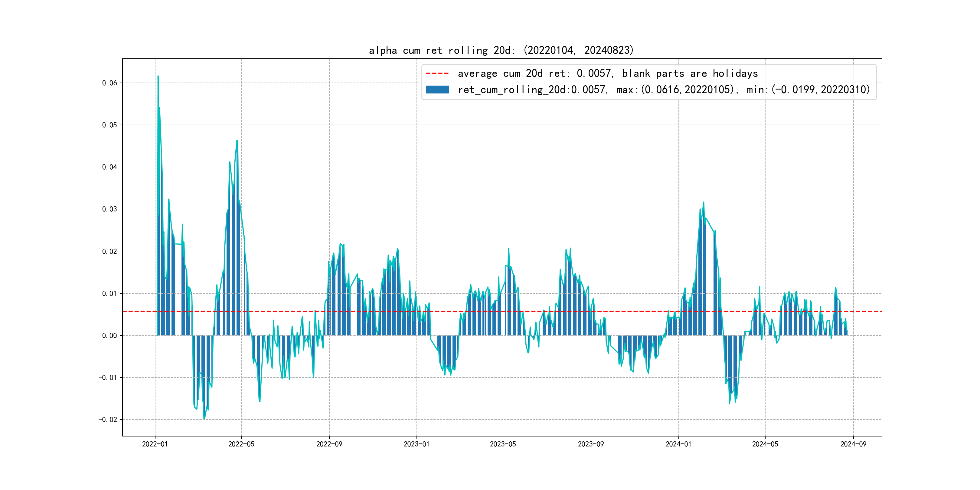Click the 2024-05 x-axis tick label
Screen dimensions: 980x490
765,444
